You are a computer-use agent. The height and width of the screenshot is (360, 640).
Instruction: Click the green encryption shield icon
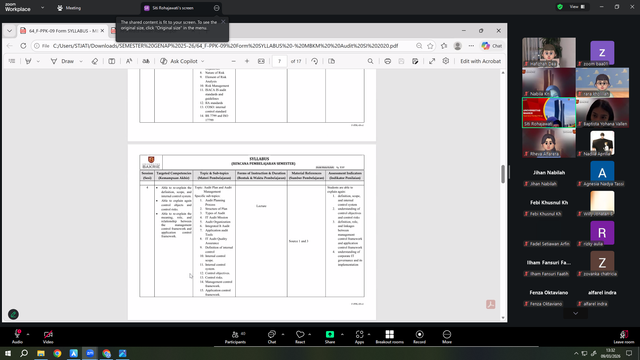[560, 7]
